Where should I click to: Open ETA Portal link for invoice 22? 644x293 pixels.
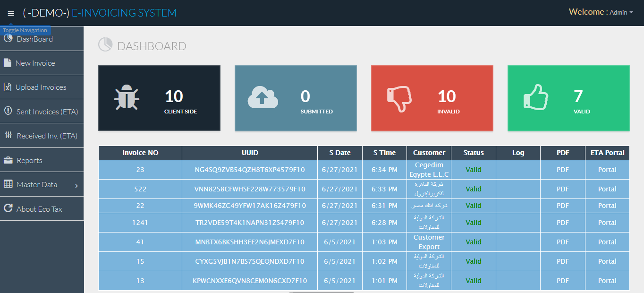coord(607,206)
